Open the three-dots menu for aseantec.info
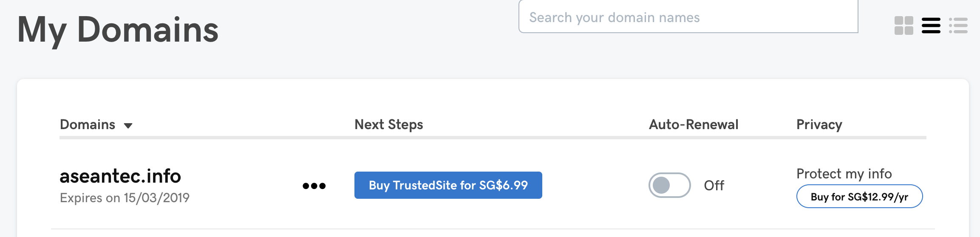 314,186
